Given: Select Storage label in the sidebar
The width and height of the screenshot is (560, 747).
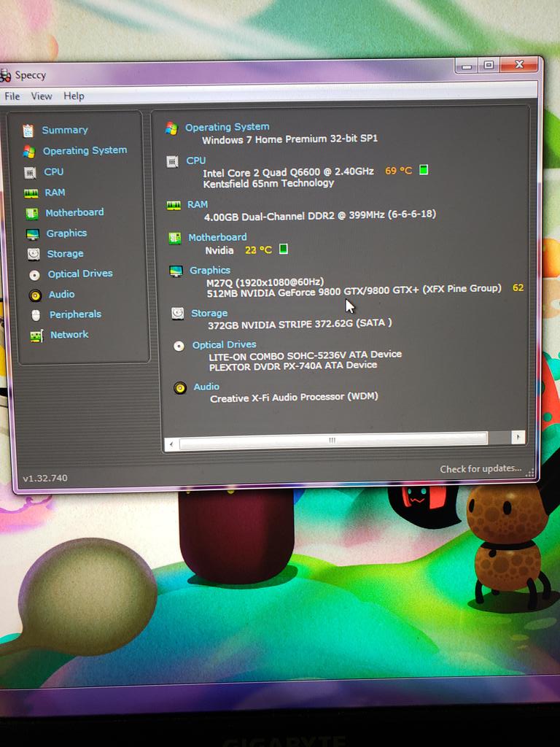Looking at the screenshot, I should pyautogui.click(x=65, y=254).
